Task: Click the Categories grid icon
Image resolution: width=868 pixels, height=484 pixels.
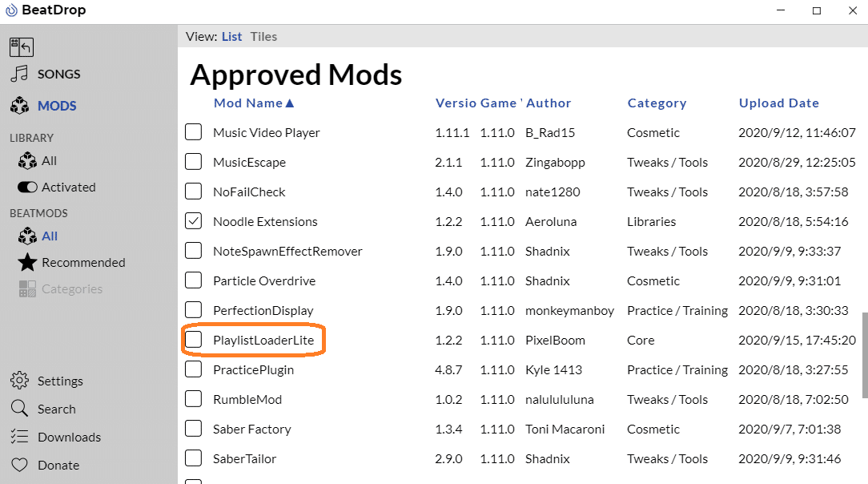Action: [x=27, y=288]
